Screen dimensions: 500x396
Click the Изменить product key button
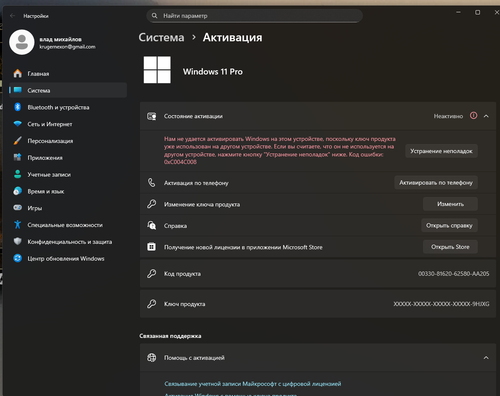[450, 204]
